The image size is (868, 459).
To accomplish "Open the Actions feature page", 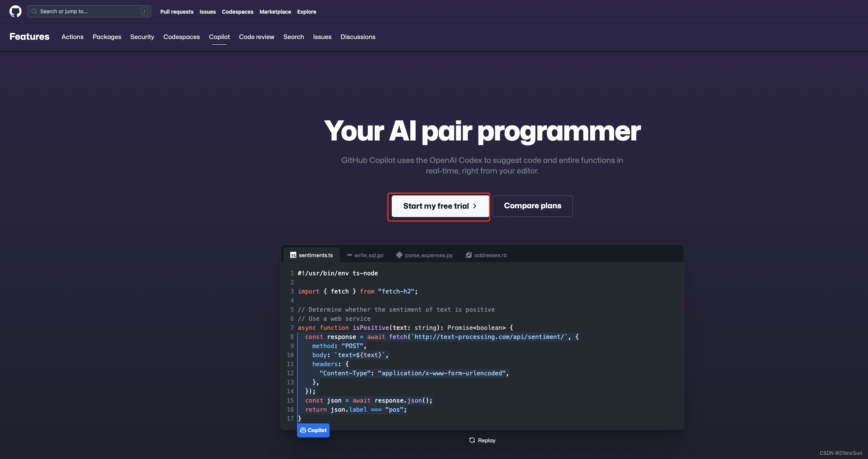I will (73, 37).
